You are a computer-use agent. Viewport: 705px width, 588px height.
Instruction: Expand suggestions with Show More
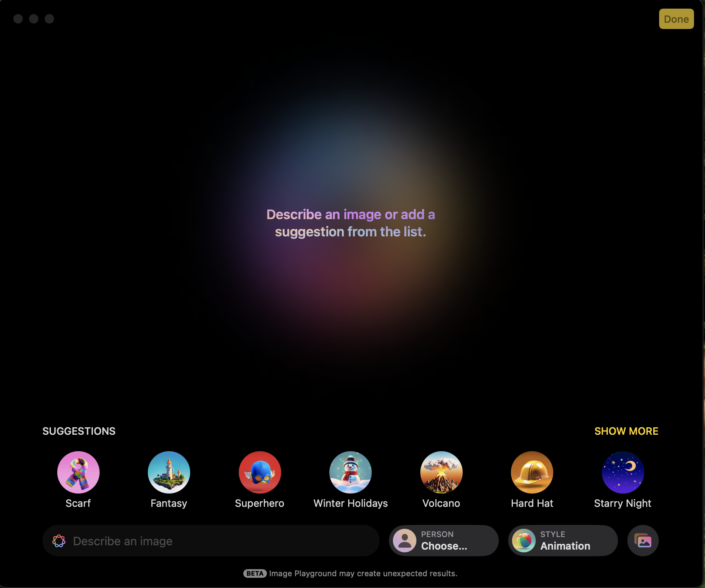(x=626, y=431)
